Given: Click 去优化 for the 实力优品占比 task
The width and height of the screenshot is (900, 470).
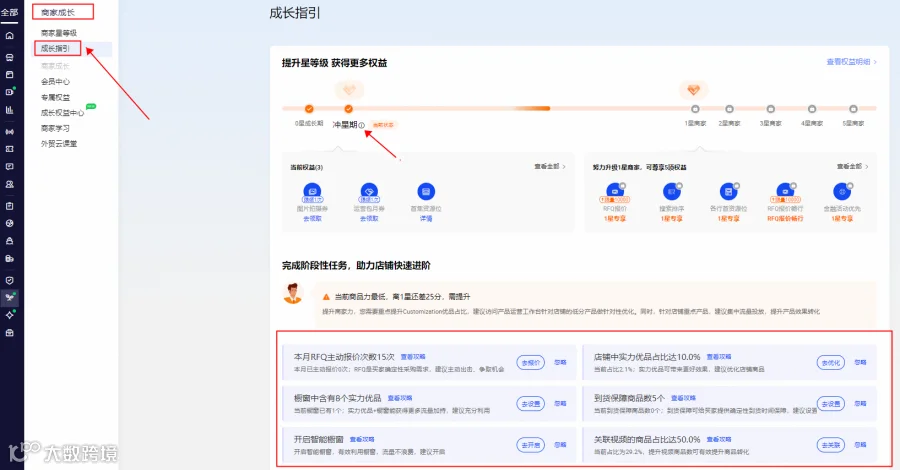Looking at the screenshot, I should (831, 363).
